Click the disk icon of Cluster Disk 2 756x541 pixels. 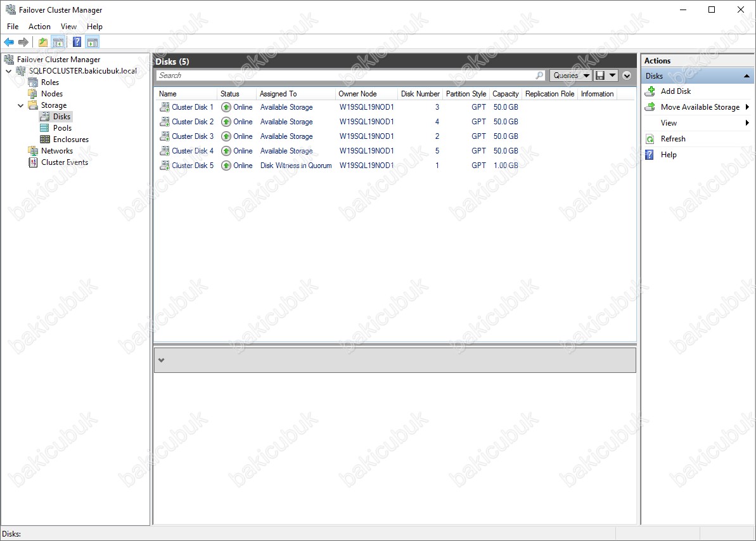(164, 122)
